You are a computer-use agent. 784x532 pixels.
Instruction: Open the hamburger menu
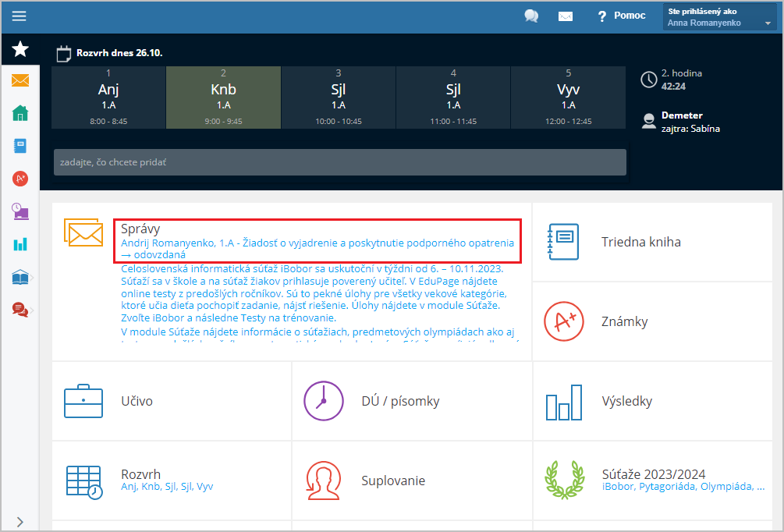coord(19,16)
